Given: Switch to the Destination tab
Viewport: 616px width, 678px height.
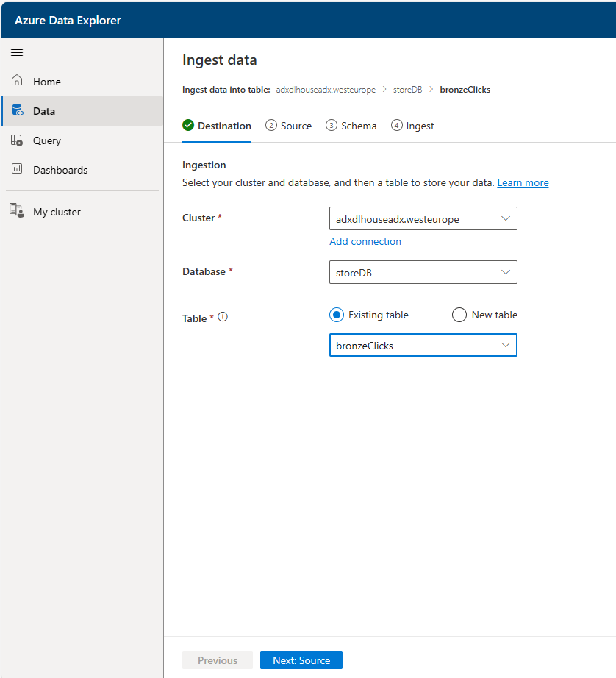Looking at the screenshot, I should (217, 126).
